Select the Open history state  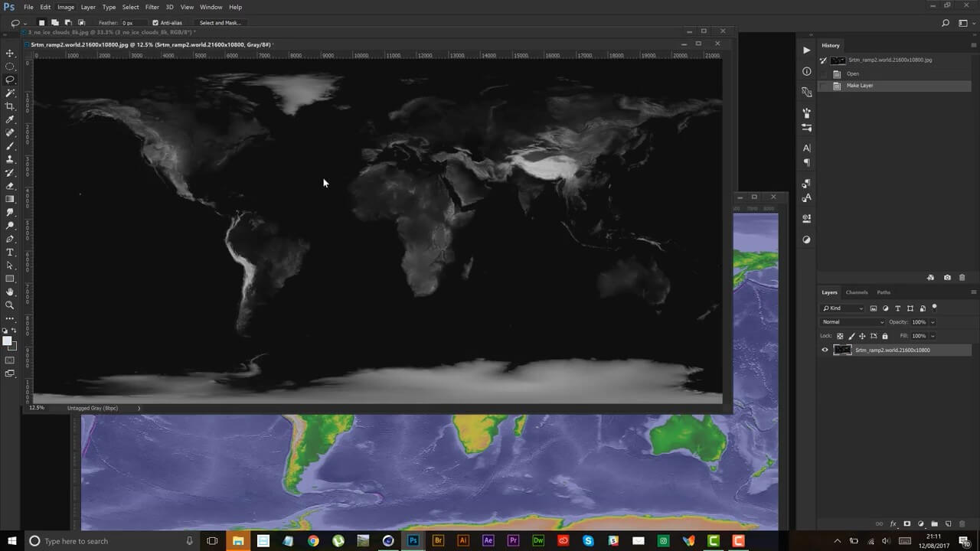tap(853, 73)
